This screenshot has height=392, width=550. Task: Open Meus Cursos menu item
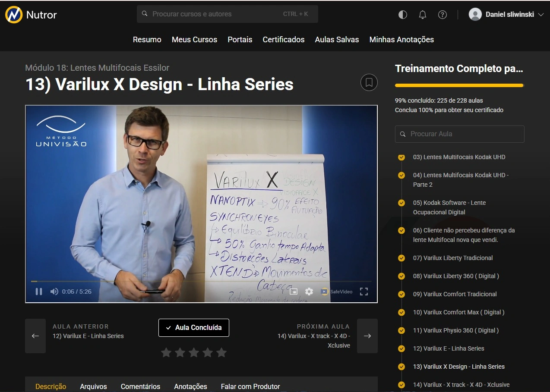tap(194, 40)
